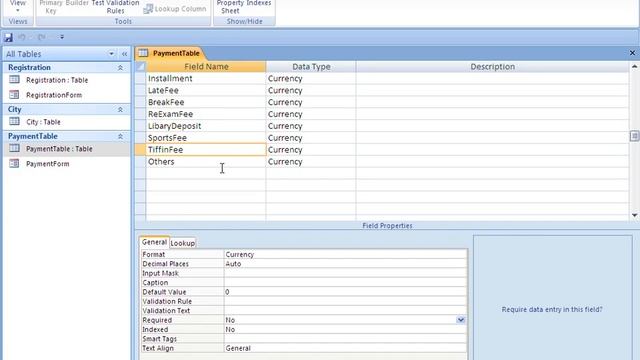Image resolution: width=640 pixels, height=360 pixels.
Task: Click the Data Type cell for Others
Action: click(x=311, y=162)
